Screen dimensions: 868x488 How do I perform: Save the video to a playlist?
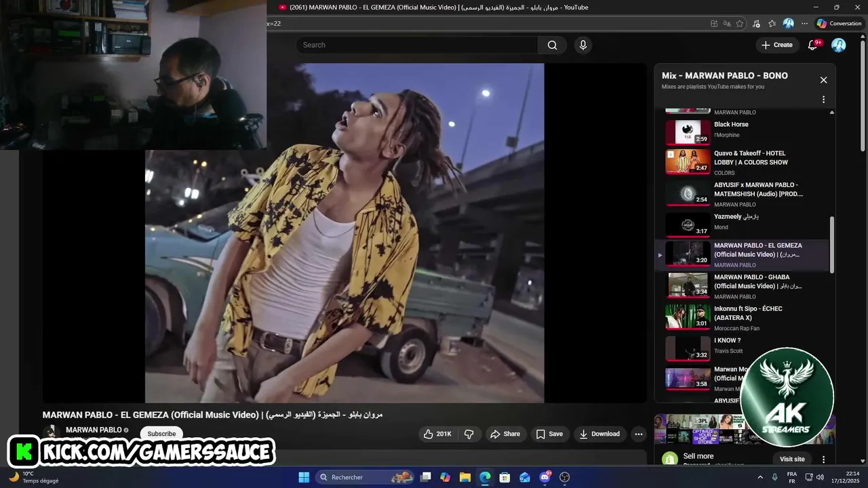click(x=549, y=434)
